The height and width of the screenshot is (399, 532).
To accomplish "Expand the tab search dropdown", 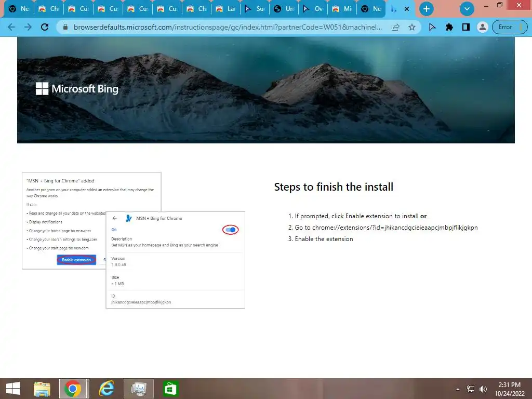I will [467, 9].
